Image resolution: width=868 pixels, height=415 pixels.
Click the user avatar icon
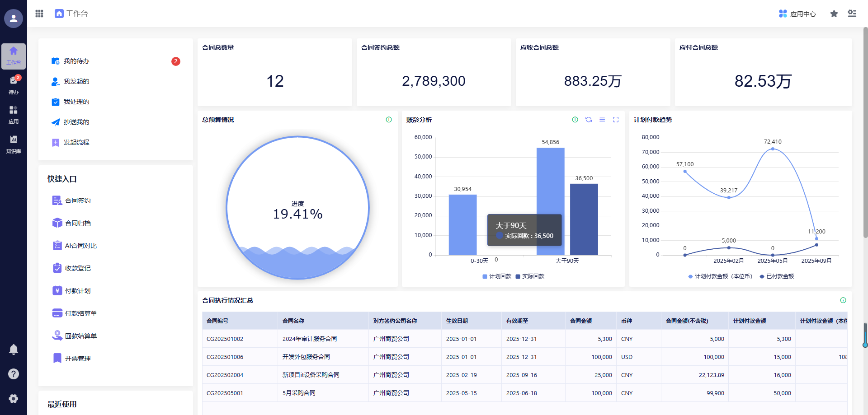pyautogui.click(x=14, y=19)
